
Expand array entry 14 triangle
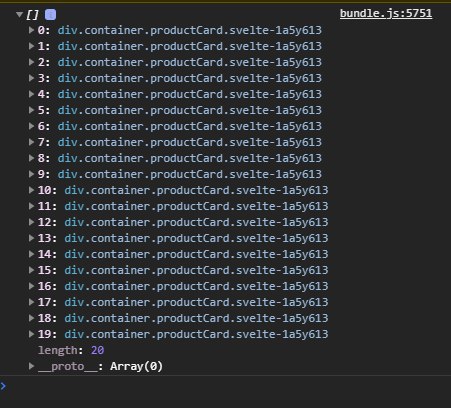31,254
